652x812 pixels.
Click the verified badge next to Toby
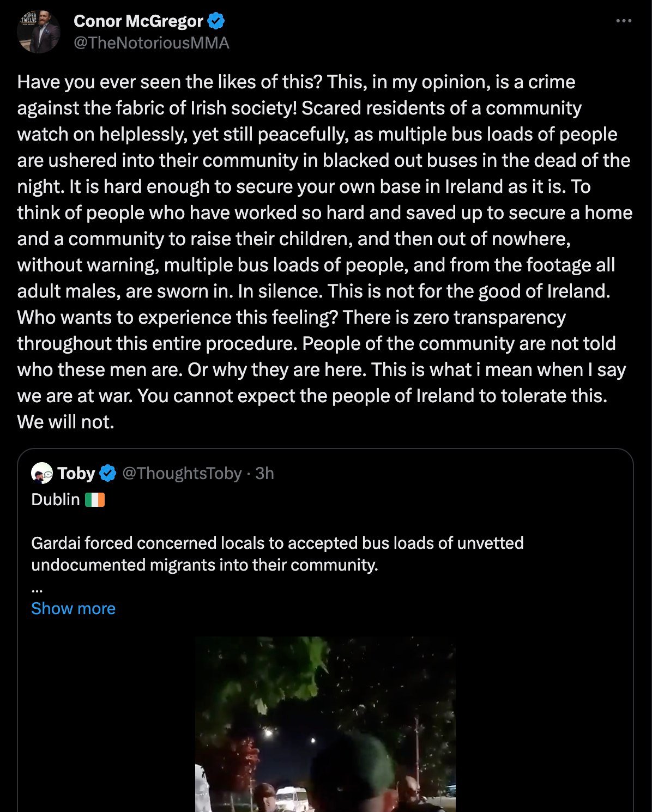pyautogui.click(x=108, y=473)
